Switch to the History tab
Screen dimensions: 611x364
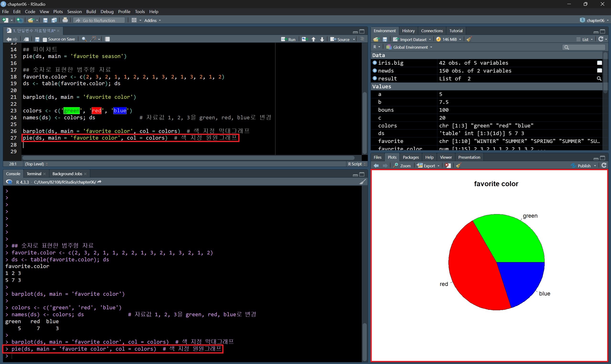click(408, 31)
